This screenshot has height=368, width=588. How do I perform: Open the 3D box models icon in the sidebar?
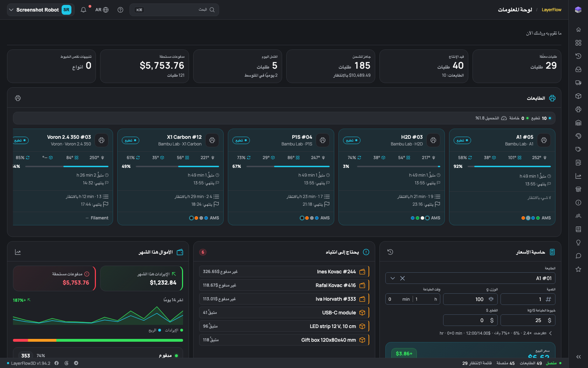[x=578, y=96]
